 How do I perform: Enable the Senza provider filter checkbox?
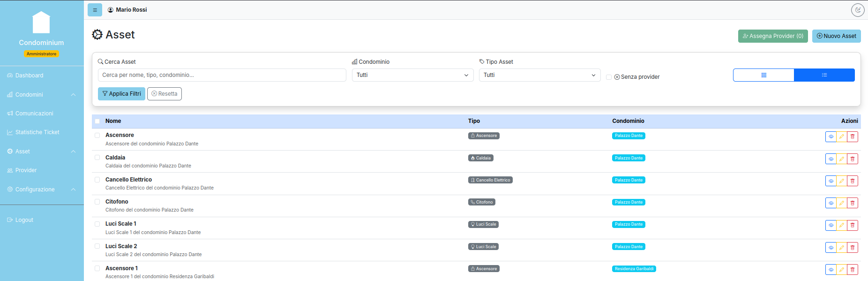click(609, 77)
